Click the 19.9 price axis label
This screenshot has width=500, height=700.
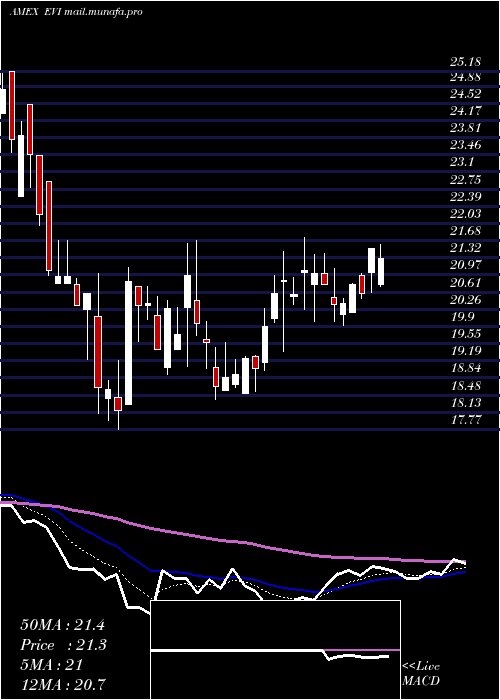(462, 317)
